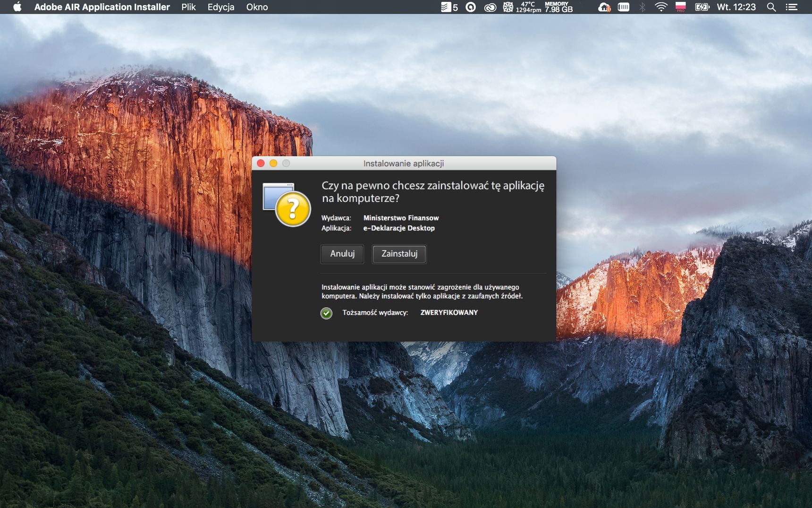The image size is (812, 508).
Task: Open the MEMORY 7.98 GB readout
Action: click(x=558, y=7)
